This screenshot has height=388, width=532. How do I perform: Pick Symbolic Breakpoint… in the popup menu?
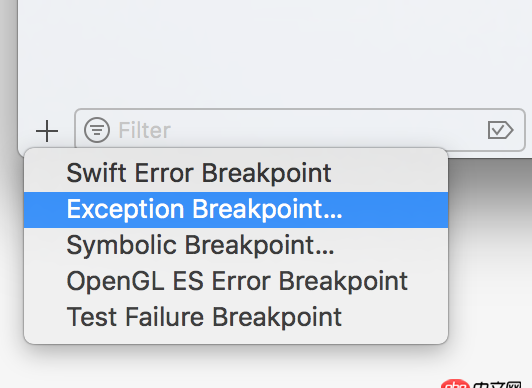(x=236, y=245)
